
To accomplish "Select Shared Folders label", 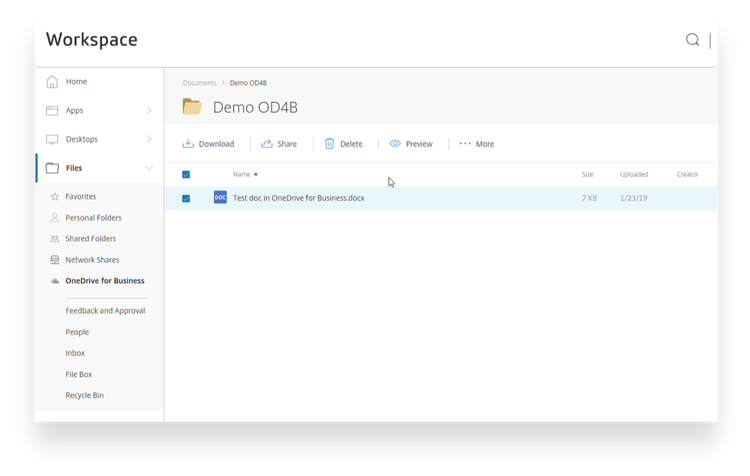I will pyautogui.click(x=90, y=239).
